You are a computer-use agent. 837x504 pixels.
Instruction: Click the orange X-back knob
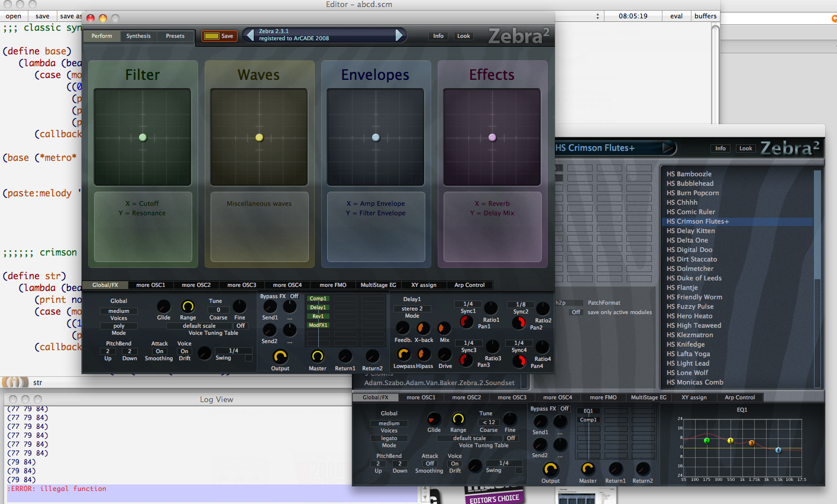[x=424, y=328]
